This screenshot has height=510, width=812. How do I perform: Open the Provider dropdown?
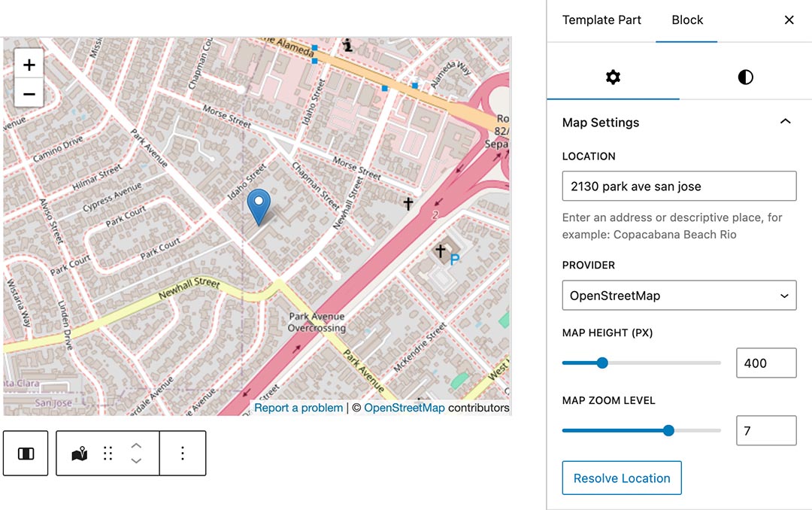[x=679, y=296]
